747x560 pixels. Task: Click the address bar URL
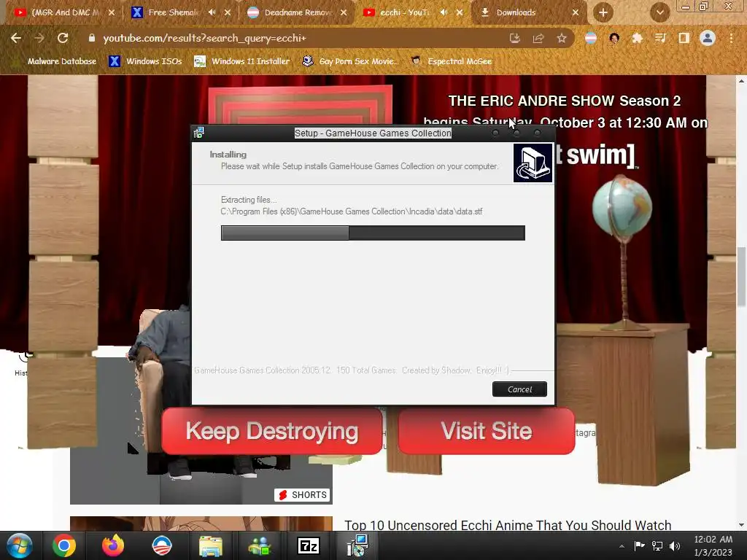coord(204,38)
